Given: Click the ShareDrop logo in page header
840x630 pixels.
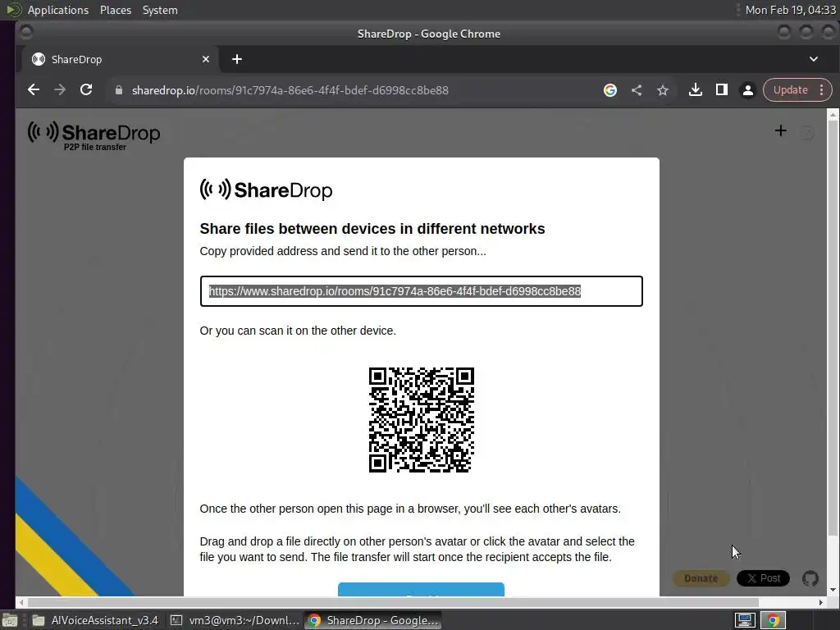Looking at the screenshot, I should pyautogui.click(x=94, y=136).
